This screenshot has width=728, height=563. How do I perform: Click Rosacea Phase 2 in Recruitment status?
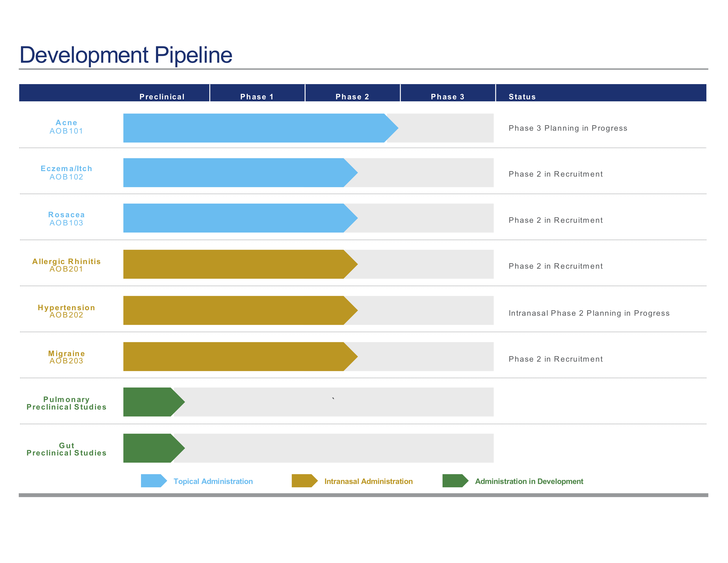[556, 220]
